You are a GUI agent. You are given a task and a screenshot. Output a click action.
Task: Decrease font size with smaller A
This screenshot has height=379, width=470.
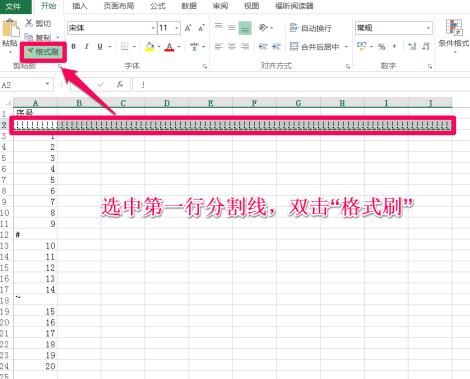(x=201, y=28)
